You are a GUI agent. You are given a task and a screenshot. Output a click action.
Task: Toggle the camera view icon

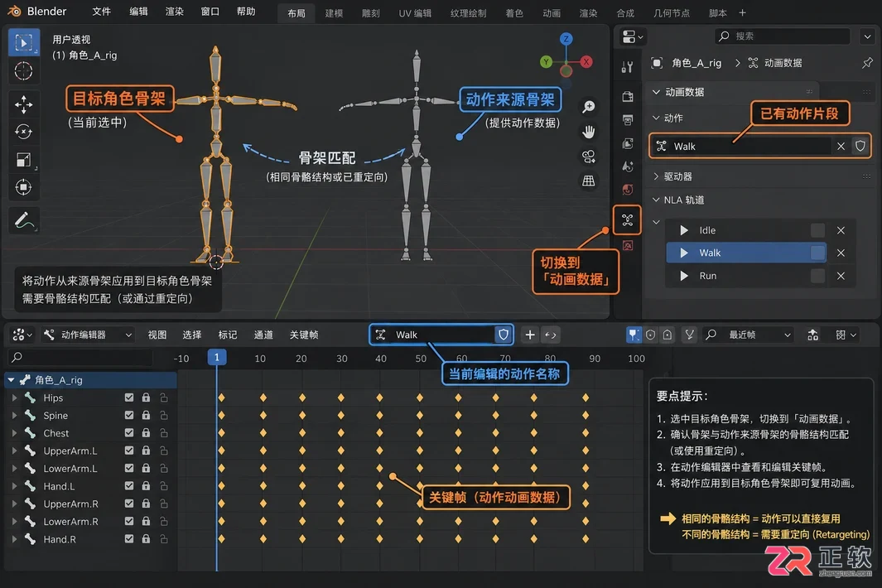588,157
